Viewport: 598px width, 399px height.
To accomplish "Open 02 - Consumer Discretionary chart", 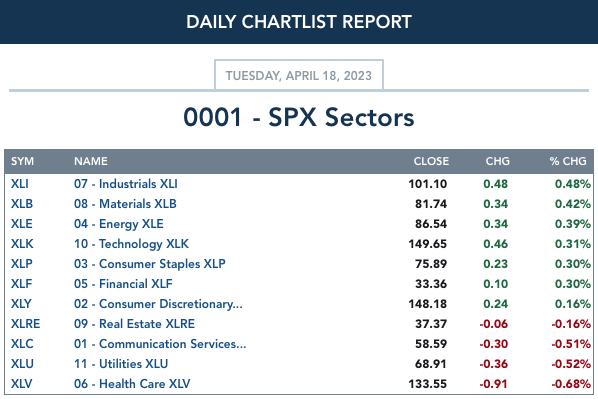I will tap(158, 304).
